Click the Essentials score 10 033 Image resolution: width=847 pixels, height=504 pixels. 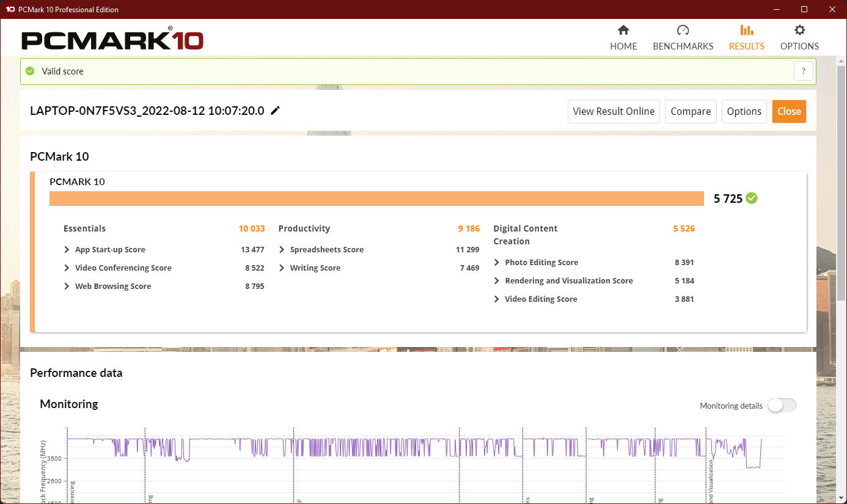pos(252,228)
